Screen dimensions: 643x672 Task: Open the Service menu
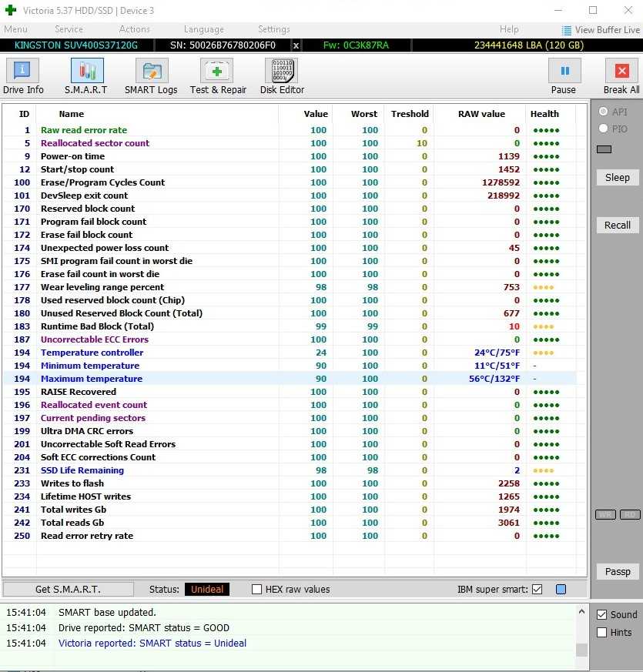69,29
